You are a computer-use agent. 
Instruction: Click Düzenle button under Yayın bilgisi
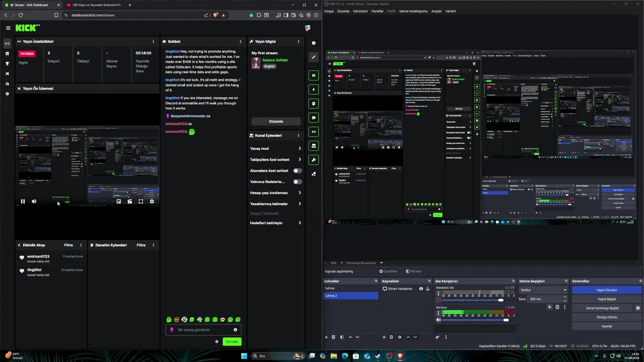coord(276,121)
